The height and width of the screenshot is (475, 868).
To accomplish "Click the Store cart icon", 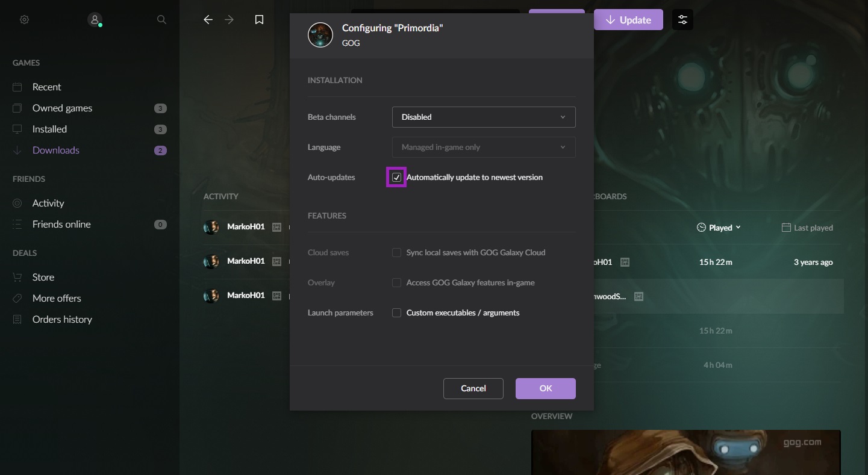I will click(17, 278).
